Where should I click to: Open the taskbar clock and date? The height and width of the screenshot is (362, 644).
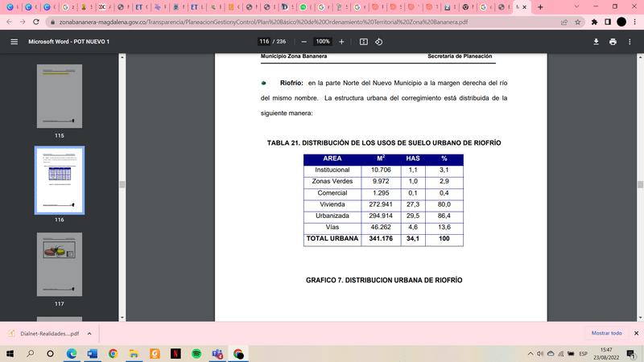pos(606,354)
